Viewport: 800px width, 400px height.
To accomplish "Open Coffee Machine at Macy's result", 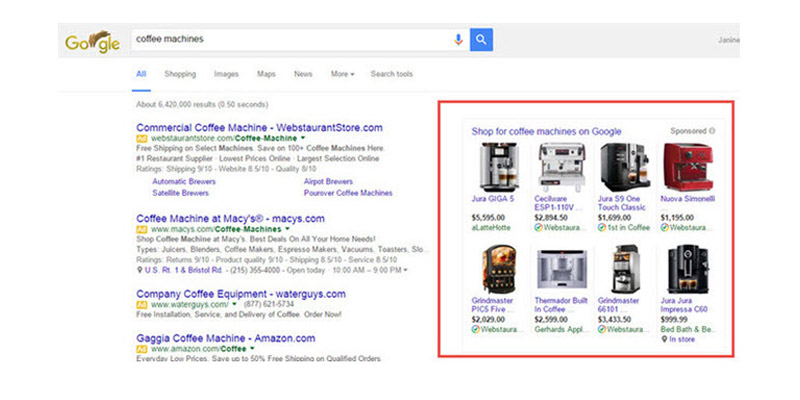I will click(231, 219).
